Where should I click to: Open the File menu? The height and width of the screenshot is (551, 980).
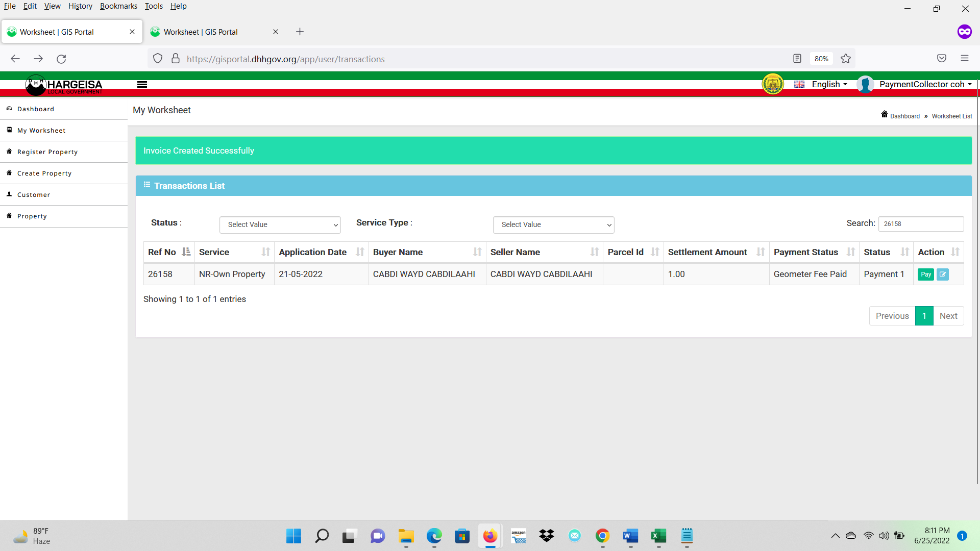click(10, 6)
